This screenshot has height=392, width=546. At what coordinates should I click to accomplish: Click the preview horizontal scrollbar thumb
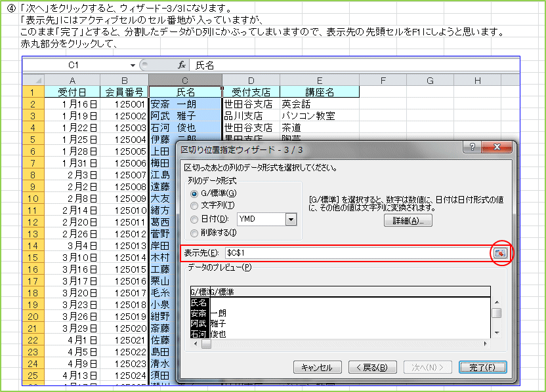click(206, 343)
